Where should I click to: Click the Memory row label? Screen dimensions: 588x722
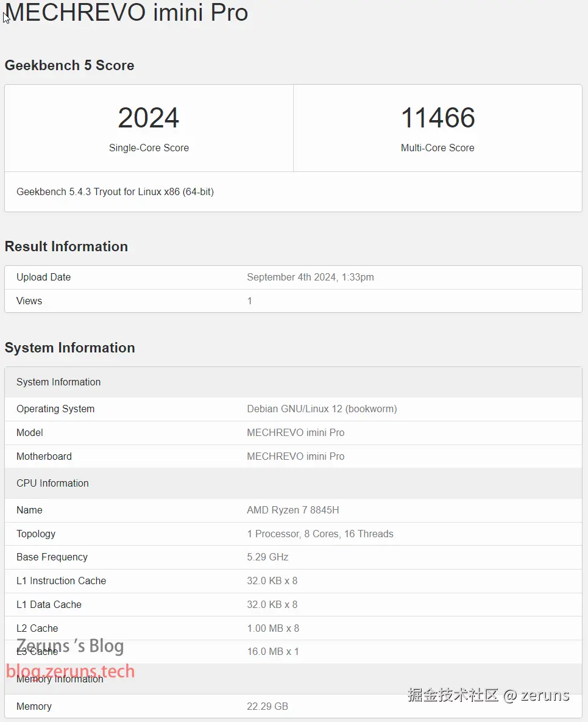click(34, 707)
